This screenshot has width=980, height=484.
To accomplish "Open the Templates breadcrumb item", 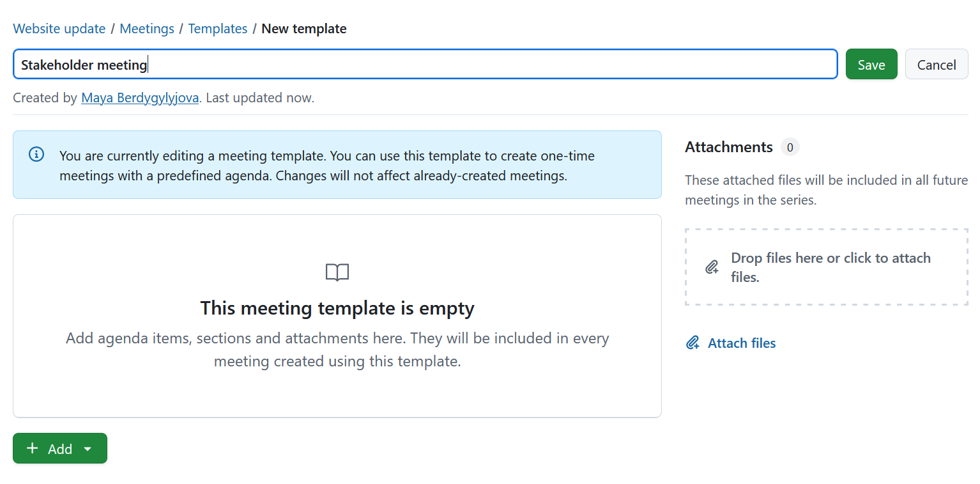I will [x=217, y=28].
